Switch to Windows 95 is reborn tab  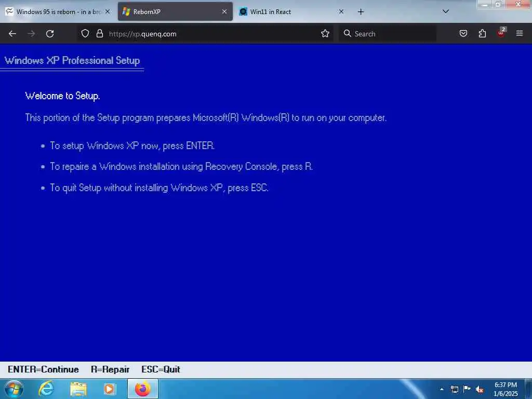pos(58,12)
